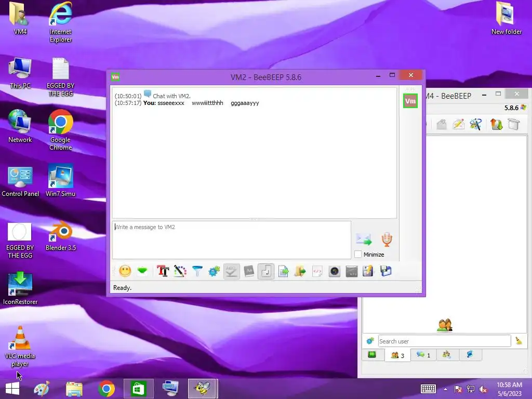Toggle the enter-key line break icon
The height and width of the screenshot is (399, 532).
coord(266,271)
